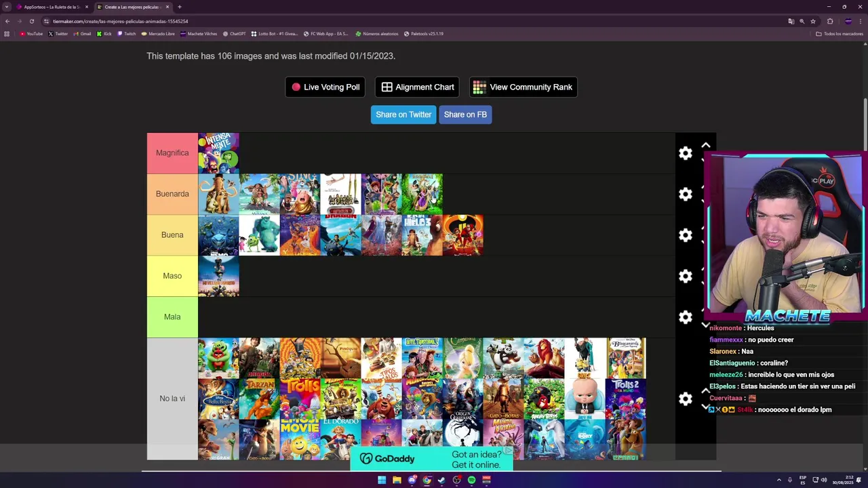Reload the tiermaker page
This screenshot has height=488, width=868.
pos(31,21)
